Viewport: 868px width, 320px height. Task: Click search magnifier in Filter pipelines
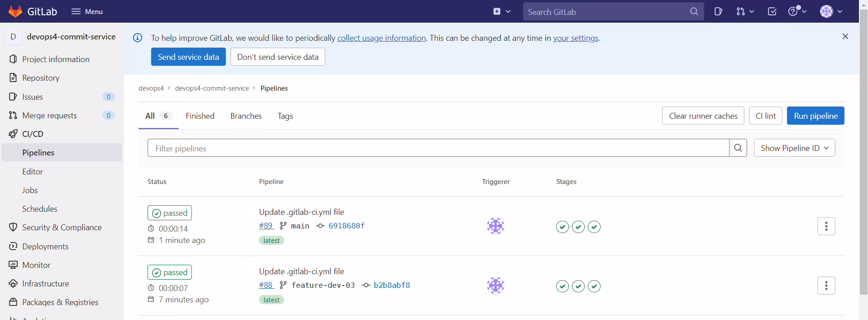[738, 148]
